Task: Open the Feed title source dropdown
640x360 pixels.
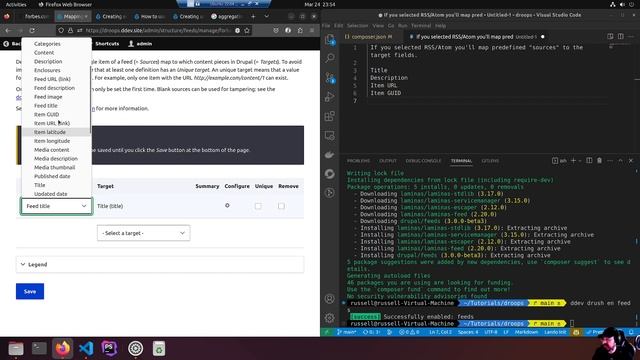Action: click(x=56, y=206)
